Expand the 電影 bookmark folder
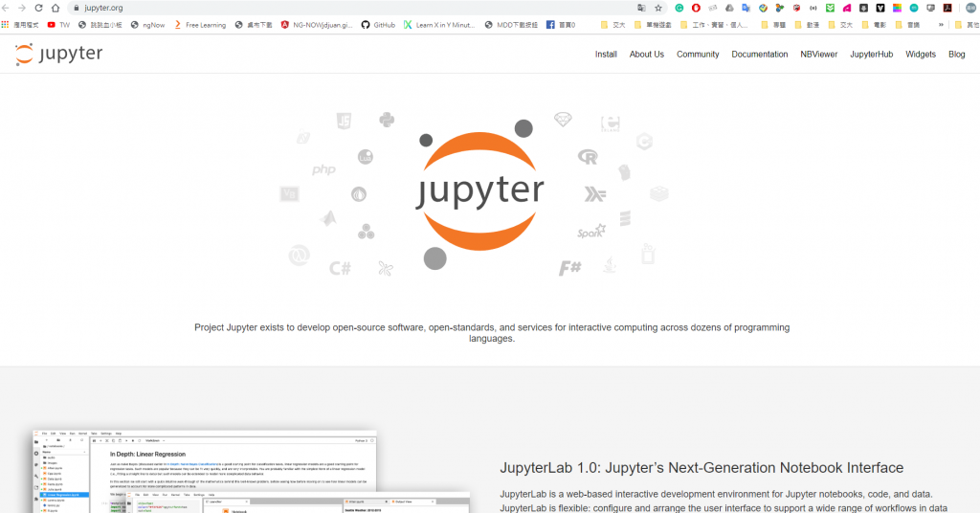The image size is (980, 513). pos(874,25)
